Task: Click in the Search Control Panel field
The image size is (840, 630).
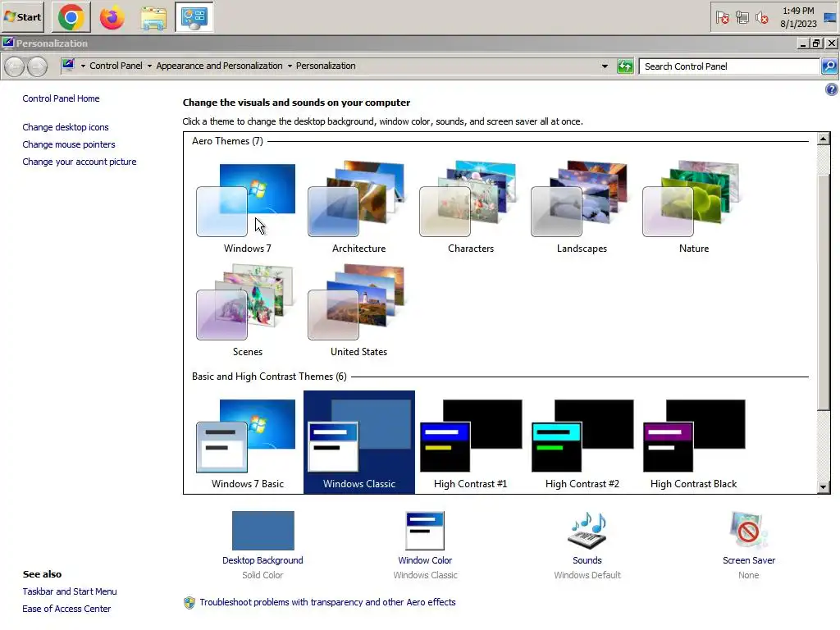Action: (729, 66)
